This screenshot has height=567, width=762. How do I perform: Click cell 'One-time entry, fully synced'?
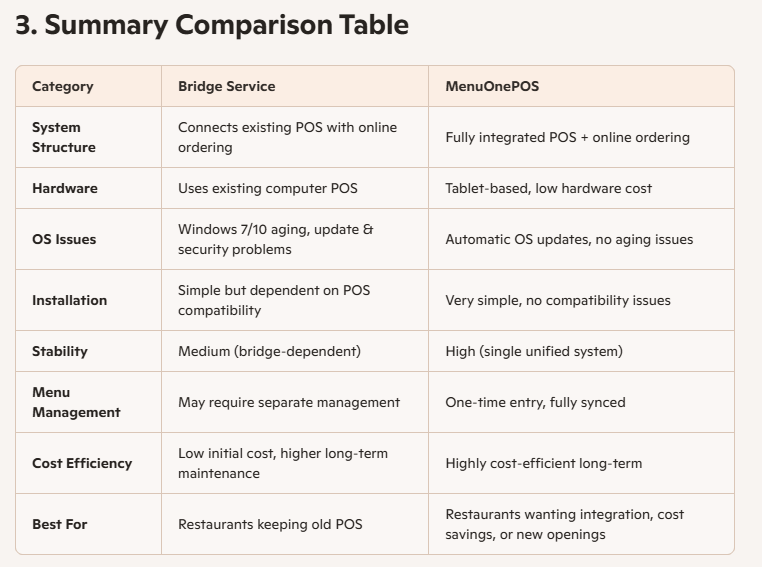tap(536, 402)
